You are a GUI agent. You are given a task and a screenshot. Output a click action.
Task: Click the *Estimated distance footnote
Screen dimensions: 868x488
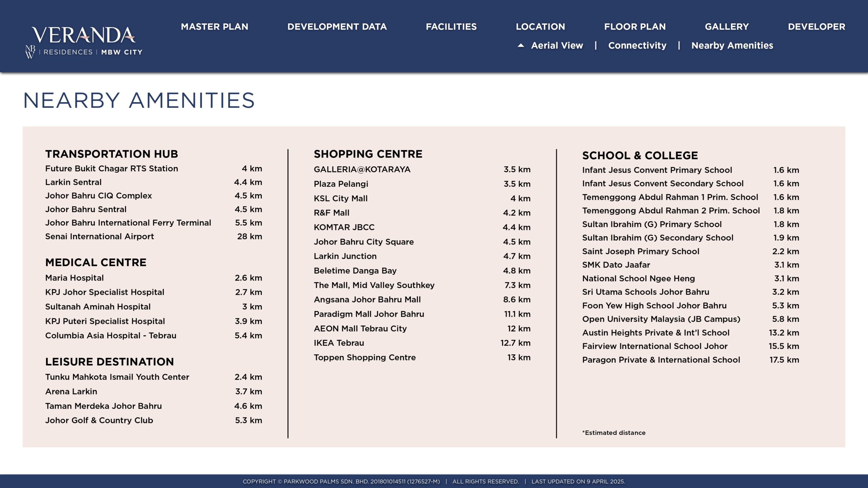pyautogui.click(x=614, y=433)
